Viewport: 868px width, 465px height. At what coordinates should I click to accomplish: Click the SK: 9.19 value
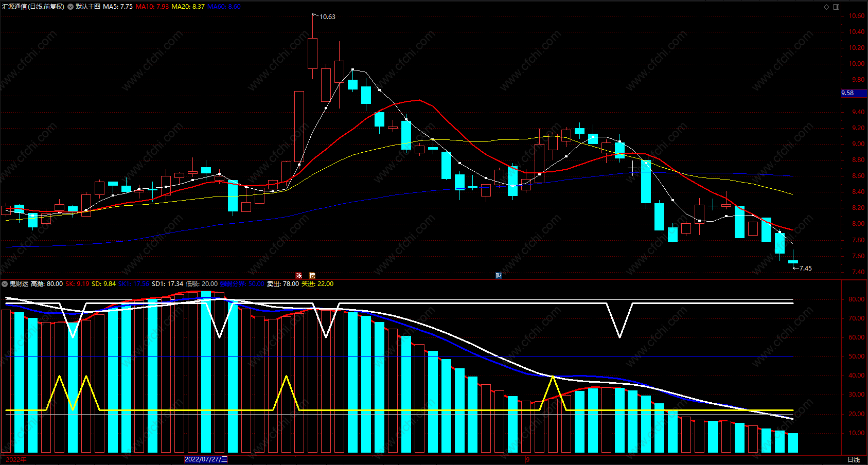pos(77,284)
